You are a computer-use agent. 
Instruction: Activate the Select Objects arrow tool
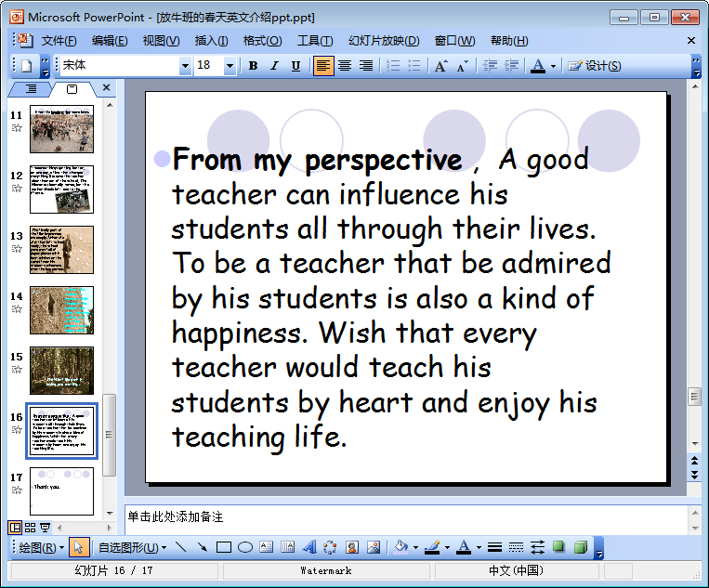point(79,547)
